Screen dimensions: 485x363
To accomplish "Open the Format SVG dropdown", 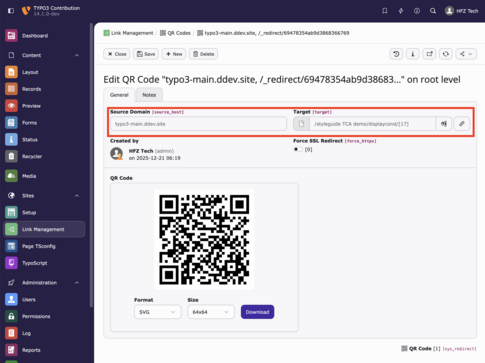I will pos(158,312).
